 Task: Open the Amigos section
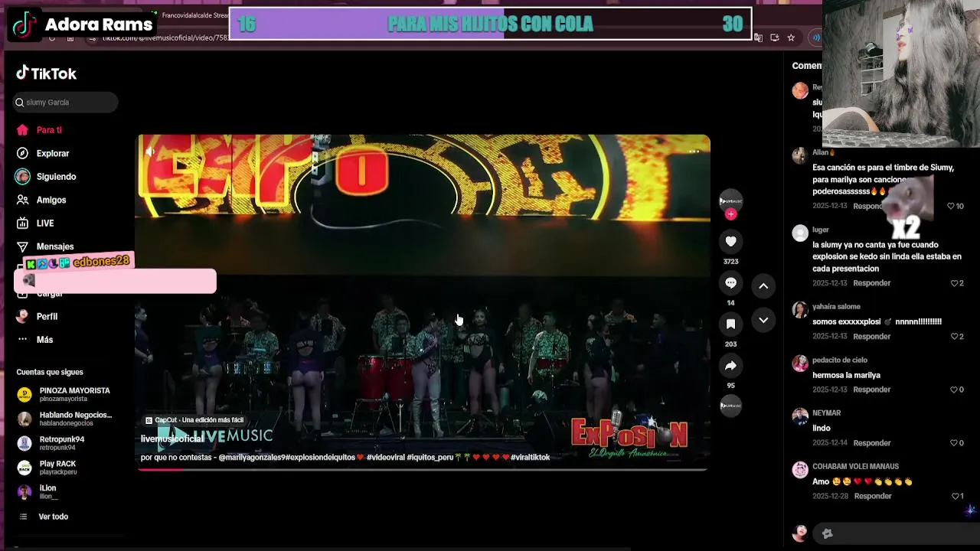(51, 200)
